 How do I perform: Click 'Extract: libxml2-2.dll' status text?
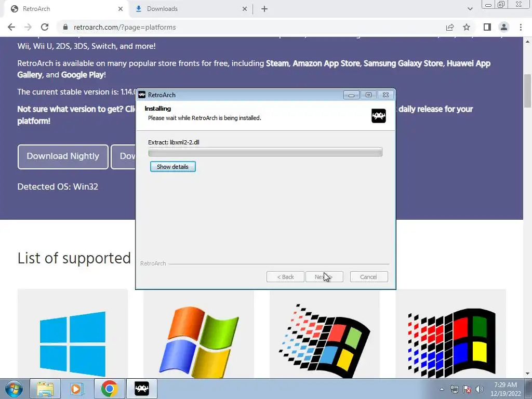click(x=174, y=142)
